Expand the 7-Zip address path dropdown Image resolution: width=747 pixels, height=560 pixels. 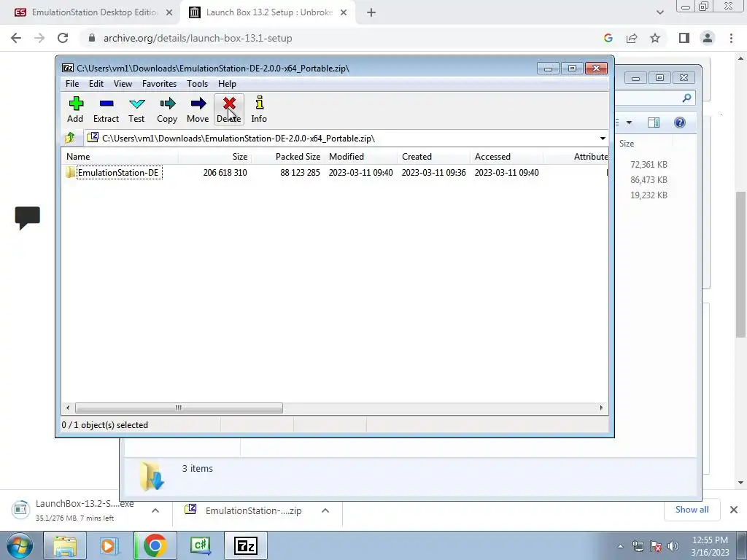(603, 138)
